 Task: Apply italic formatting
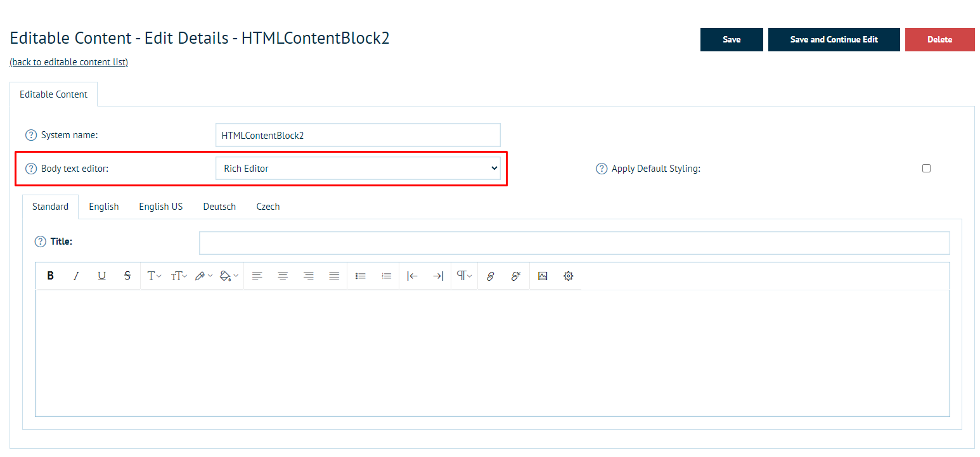coord(76,276)
